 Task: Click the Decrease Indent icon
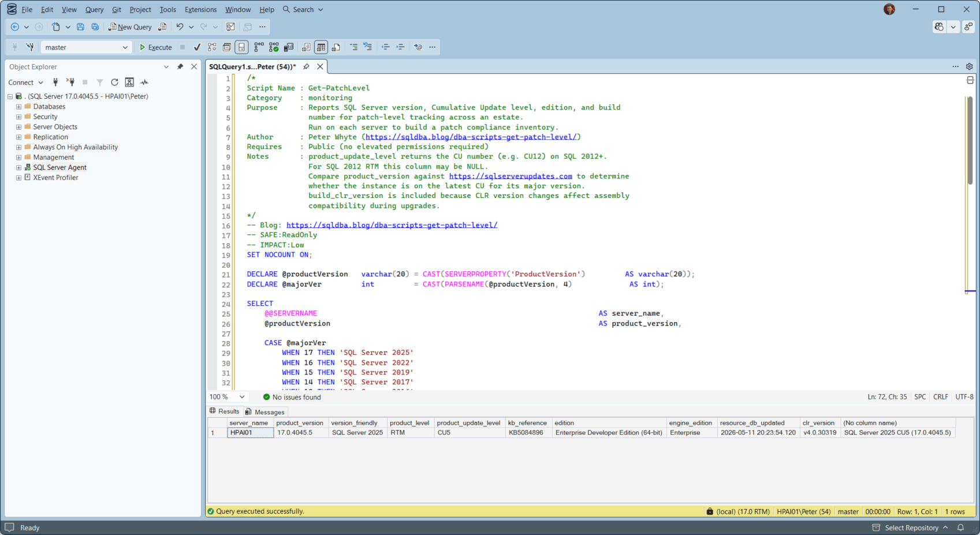(x=385, y=47)
